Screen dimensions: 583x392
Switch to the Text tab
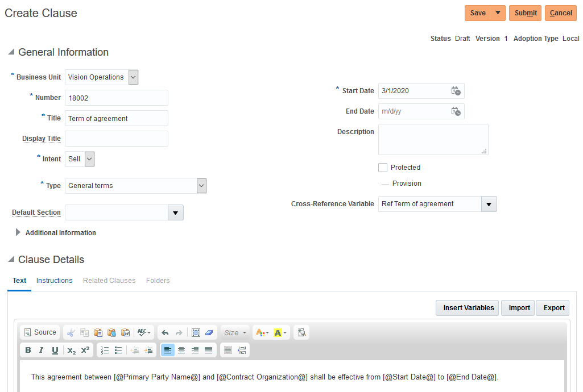19,281
